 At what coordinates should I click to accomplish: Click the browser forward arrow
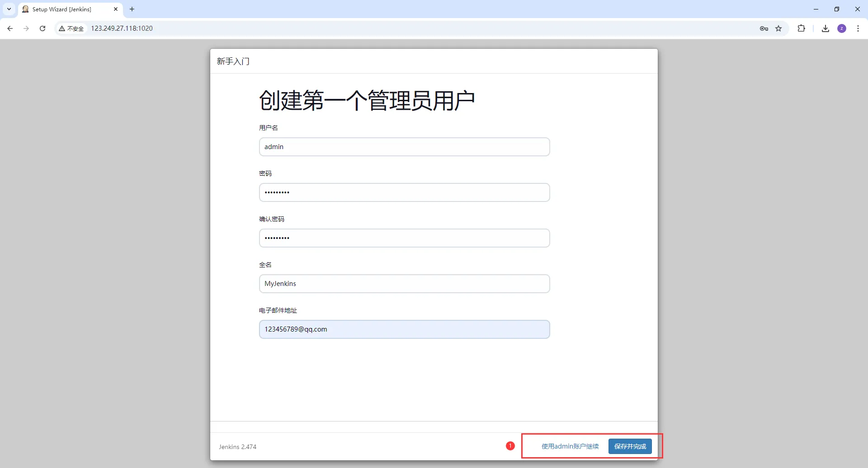(x=26, y=28)
